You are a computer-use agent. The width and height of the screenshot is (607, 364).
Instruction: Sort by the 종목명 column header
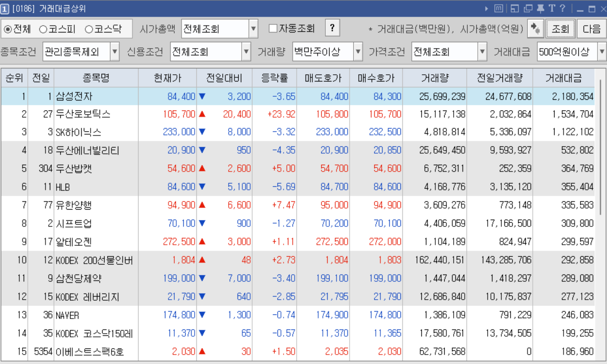coord(96,78)
